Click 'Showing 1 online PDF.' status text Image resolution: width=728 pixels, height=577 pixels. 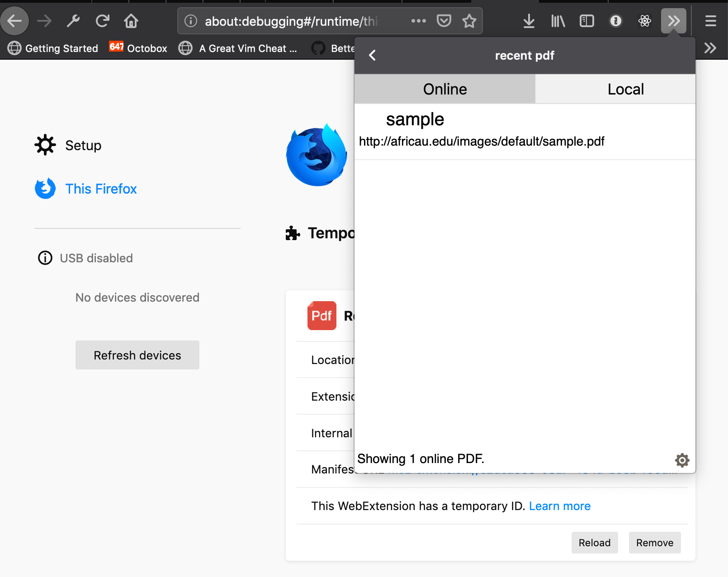[x=421, y=459]
